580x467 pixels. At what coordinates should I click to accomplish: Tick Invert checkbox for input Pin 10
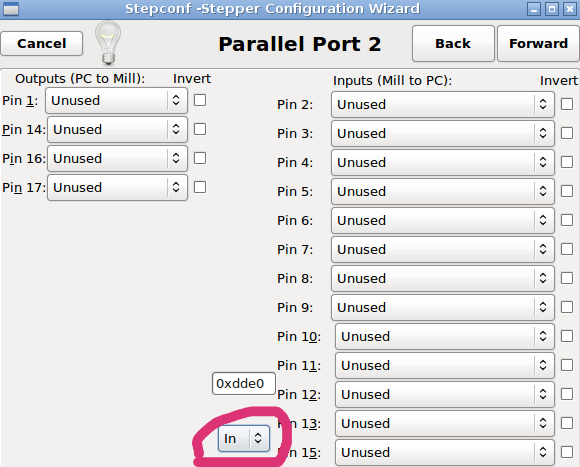coord(567,336)
